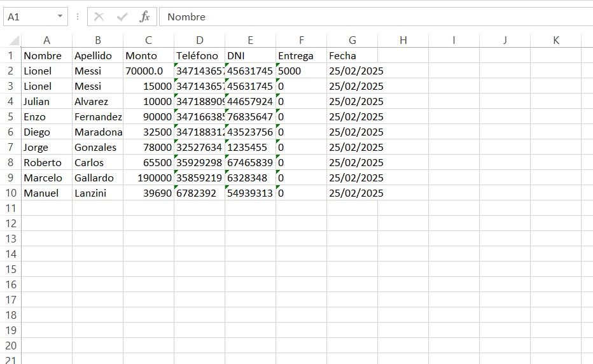Select row 5 header

click(10, 116)
